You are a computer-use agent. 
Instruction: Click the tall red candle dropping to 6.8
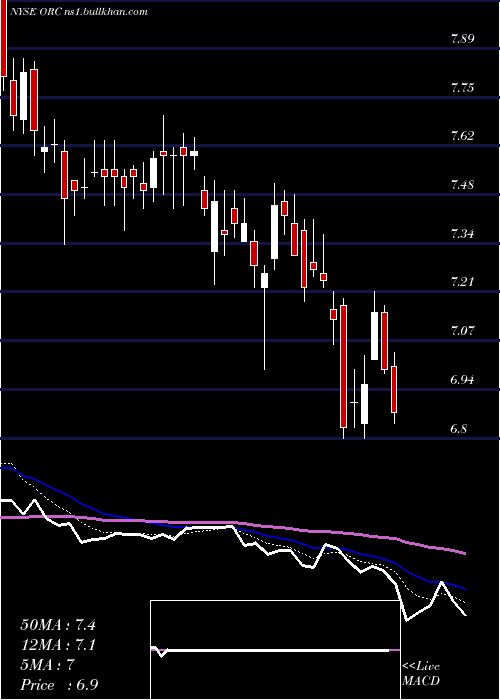click(x=343, y=367)
